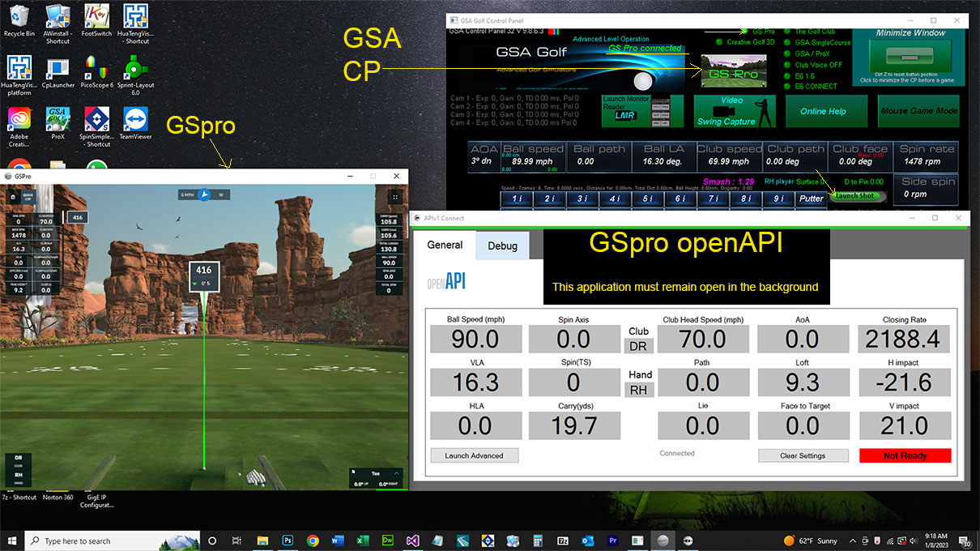Expand the Tee panel chevron in GSPro

coord(397,473)
